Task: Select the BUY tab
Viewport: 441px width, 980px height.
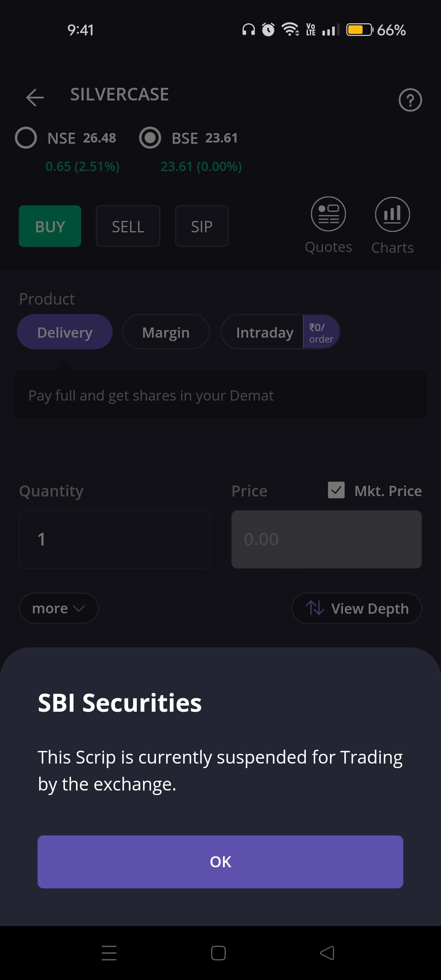Action: (50, 226)
